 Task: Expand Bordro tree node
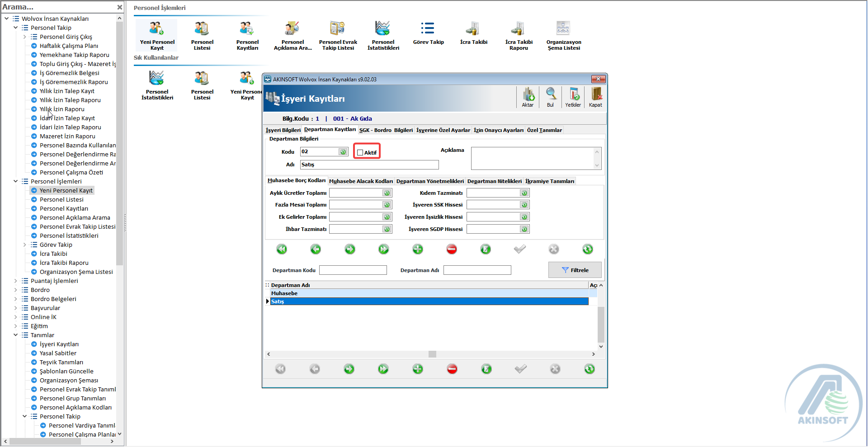16,290
